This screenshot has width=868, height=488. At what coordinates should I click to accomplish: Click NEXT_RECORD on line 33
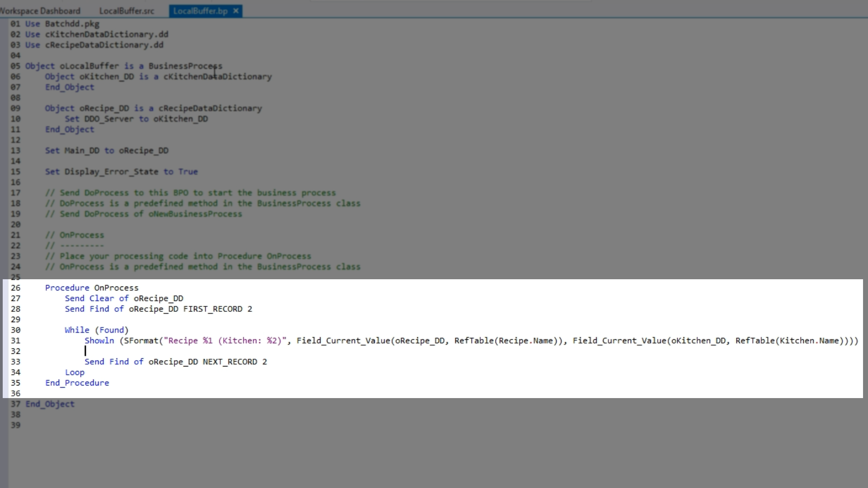click(230, 362)
